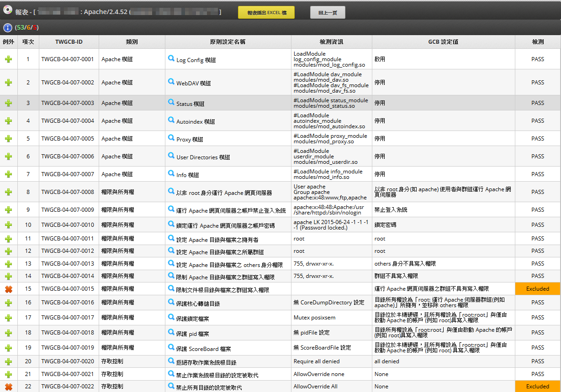Click the magnifier icon beside Log Config 模組
The width and height of the screenshot is (561, 392).
click(x=171, y=59)
